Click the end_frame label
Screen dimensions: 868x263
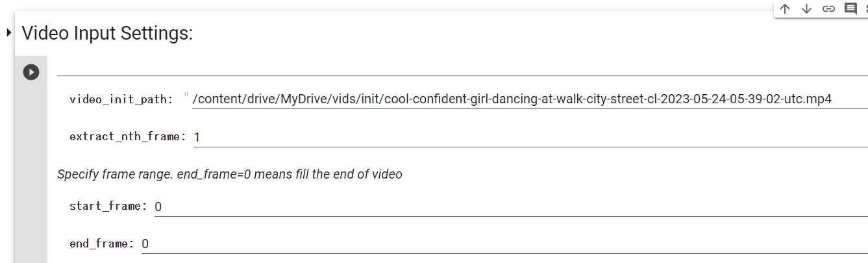pos(102,244)
